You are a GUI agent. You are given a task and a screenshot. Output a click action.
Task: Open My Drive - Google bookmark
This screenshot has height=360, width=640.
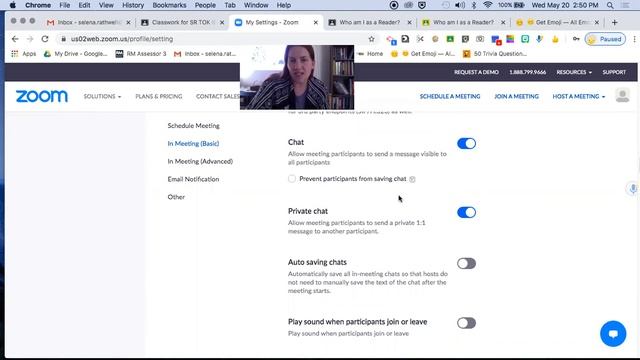(x=75, y=54)
